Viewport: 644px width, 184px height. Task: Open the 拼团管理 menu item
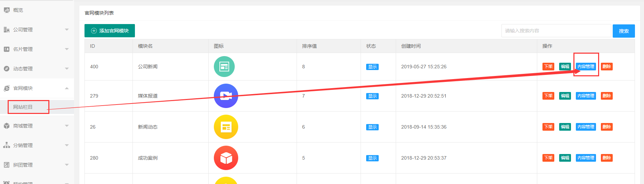click(23, 165)
